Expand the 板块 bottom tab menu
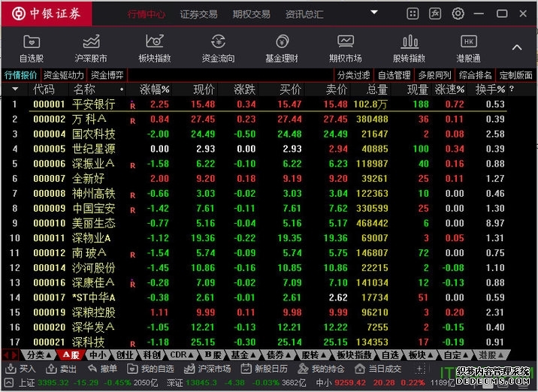538x392 pixels. click(421, 355)
